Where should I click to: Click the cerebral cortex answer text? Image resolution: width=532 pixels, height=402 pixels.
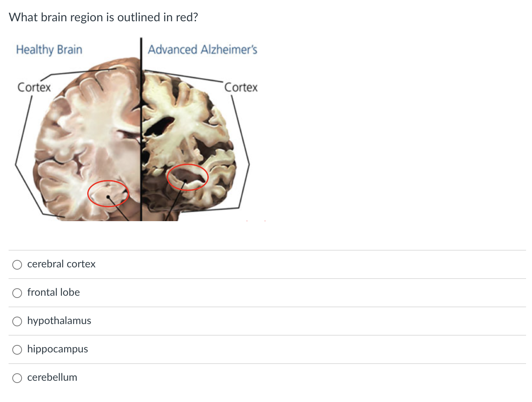click(61, 264)
